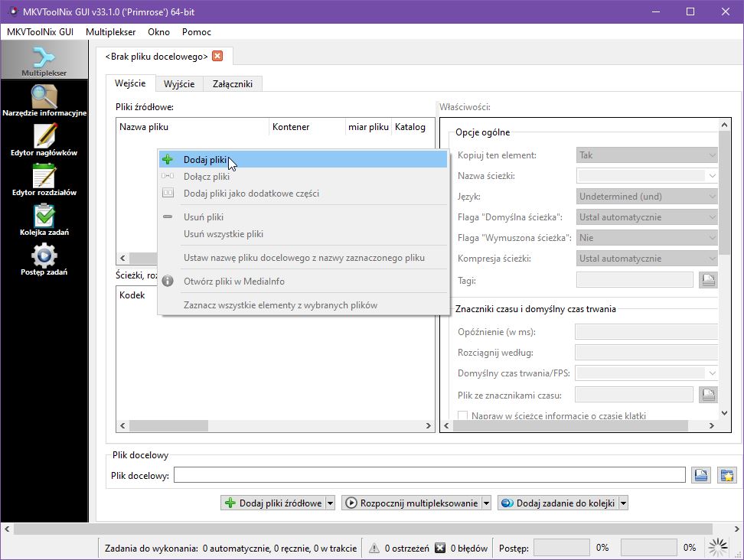This screenshot has height=560, width=744.
Task: Click MKVToolNix app icon in title bar
Action: pyautogui.click(x=13, y=11)
